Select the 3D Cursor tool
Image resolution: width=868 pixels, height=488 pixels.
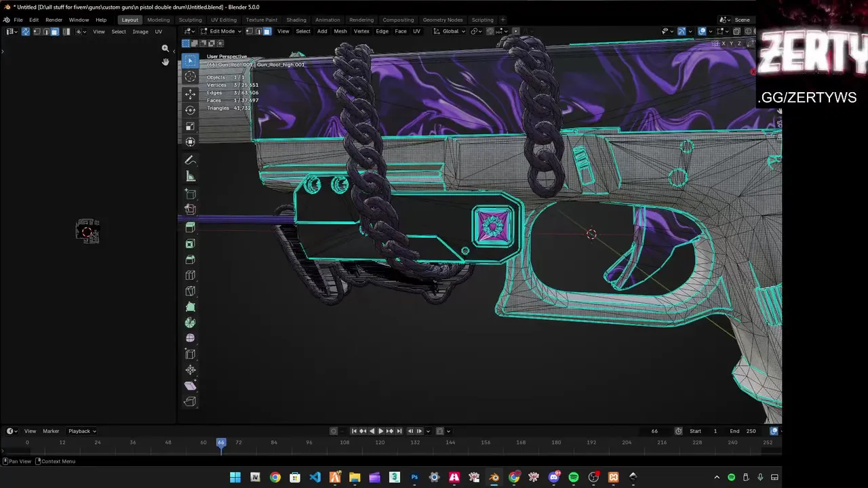click(x=190, y=77)
